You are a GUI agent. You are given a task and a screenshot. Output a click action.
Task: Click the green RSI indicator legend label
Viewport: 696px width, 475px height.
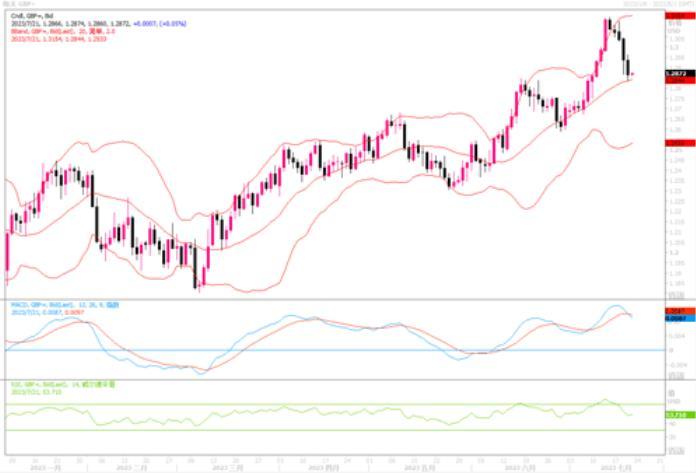(60, 384)
